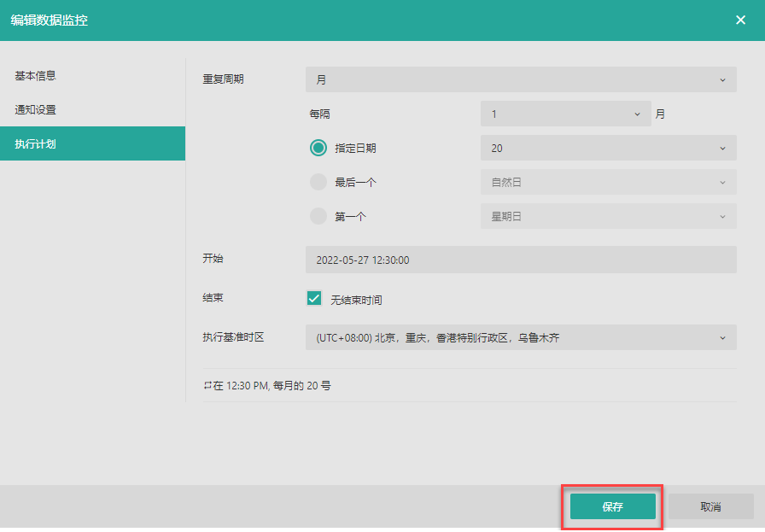
Task: Open the 执行基准时区 timezone dropdown
Action: coord(521,337)
